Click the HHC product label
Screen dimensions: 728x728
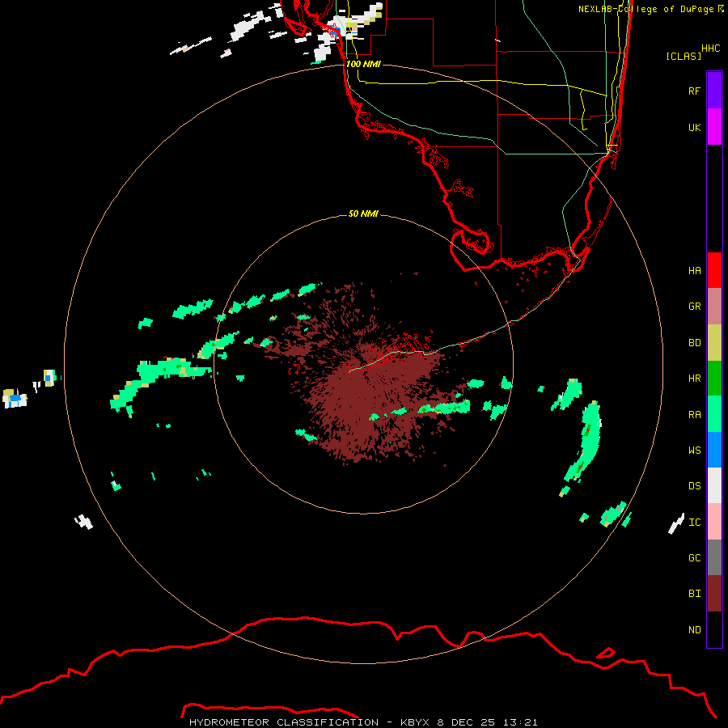point(710,49)
